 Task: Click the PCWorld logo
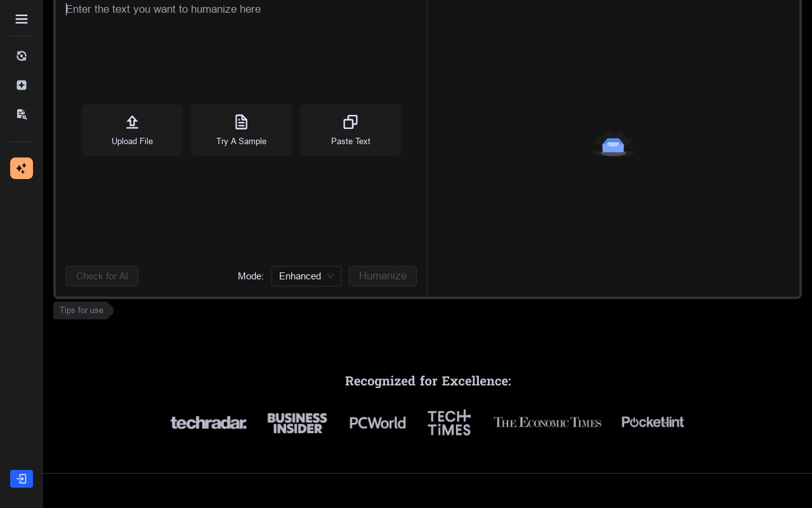[377, 423]
